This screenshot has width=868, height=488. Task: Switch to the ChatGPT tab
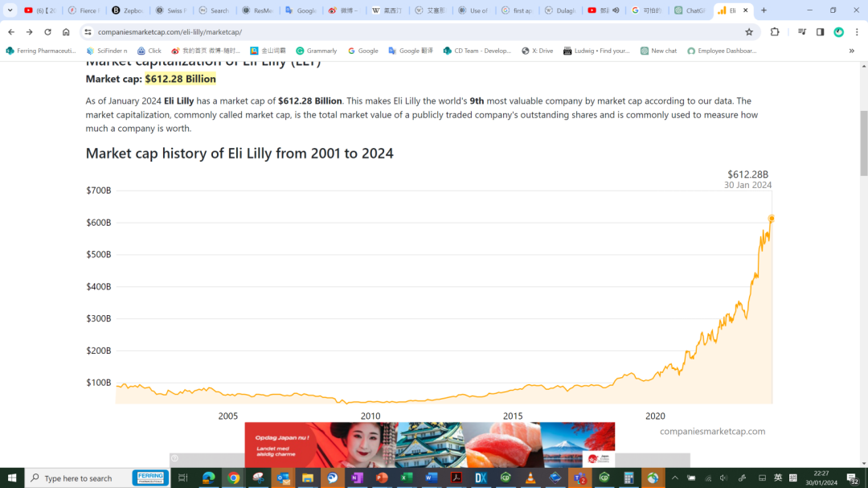click(690, 10)
